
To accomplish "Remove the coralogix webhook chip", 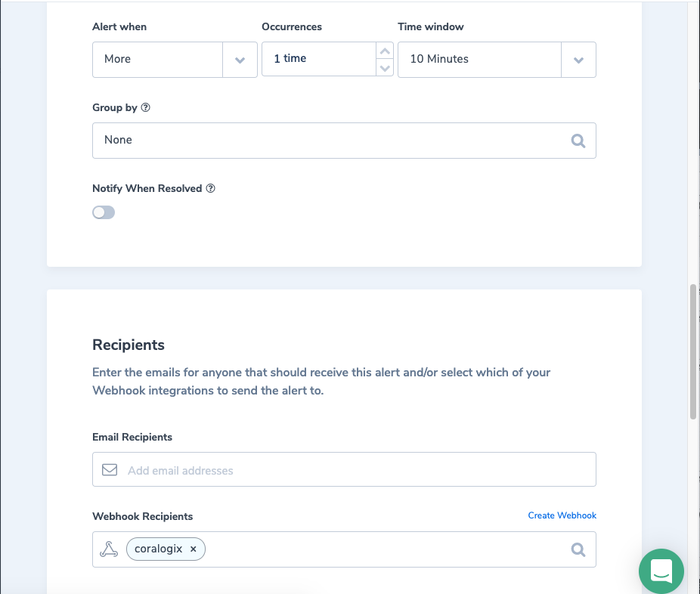I will coord(194,549).
